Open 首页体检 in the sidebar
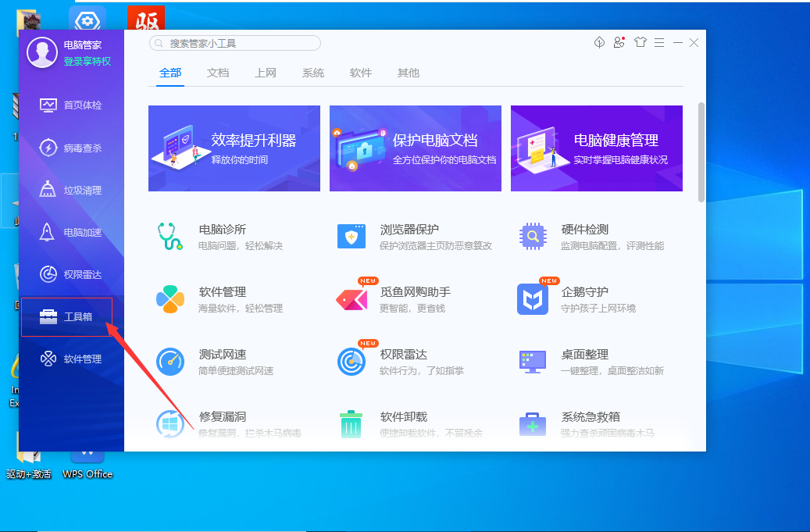 (71, 105)
